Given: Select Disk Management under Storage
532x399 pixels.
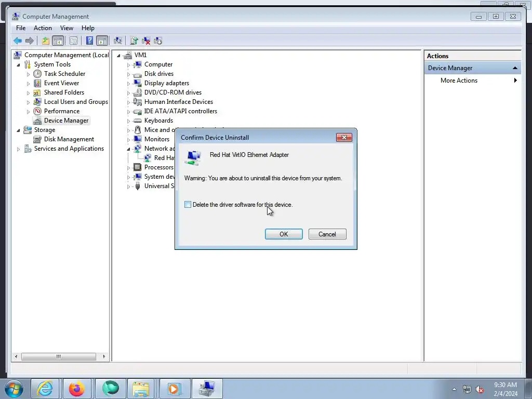Looking at the screenshot, I should pos(69,139).
